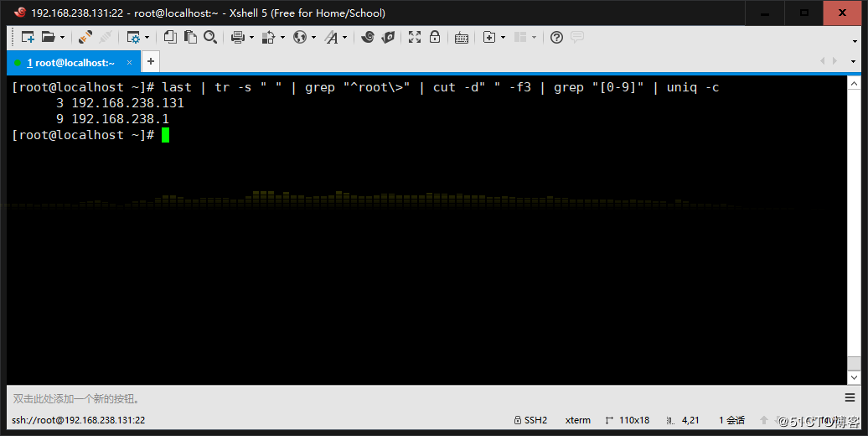Expand the Print dropdown arrow
The image size is (868, 436).
pyautogui.click(x=251, y=38)
